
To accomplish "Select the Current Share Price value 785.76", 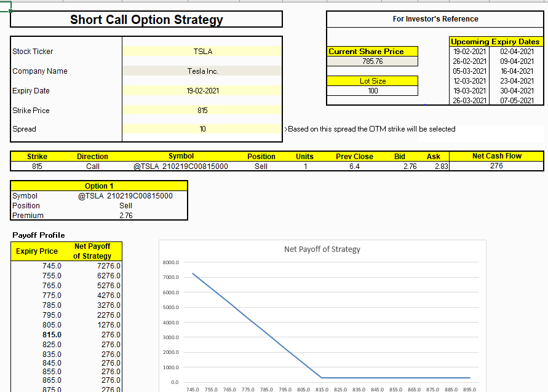I will pyautogui.click(x=373, y=61).
